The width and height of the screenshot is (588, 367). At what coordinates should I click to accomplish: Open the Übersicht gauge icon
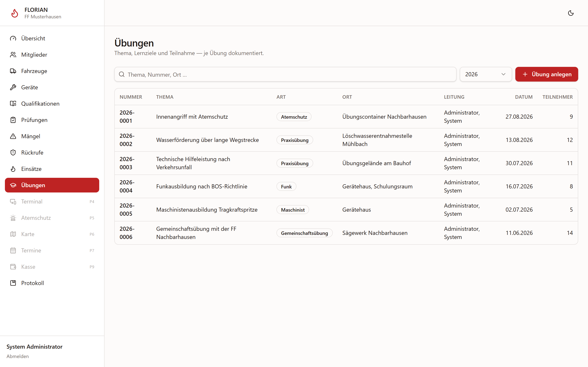pyautogui.click(x=13, y=38)
